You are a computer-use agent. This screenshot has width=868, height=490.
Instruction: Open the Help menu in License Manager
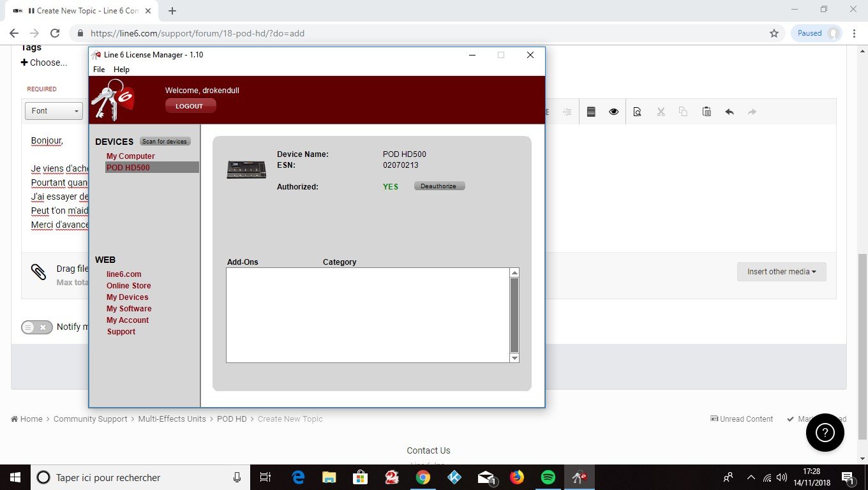tap(121, 70)
